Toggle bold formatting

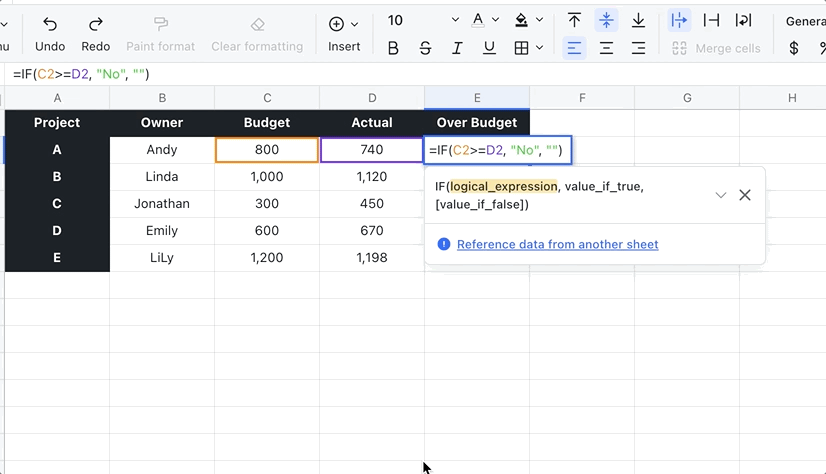point(393,48)
